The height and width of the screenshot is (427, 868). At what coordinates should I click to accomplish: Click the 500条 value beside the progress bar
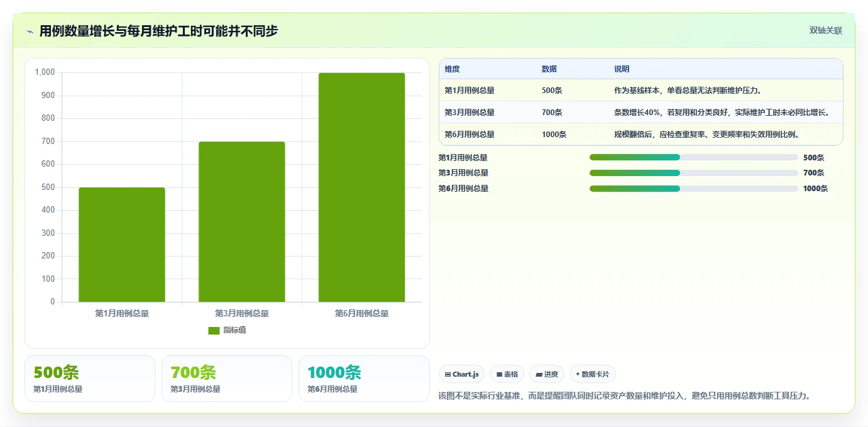(813, 158)
